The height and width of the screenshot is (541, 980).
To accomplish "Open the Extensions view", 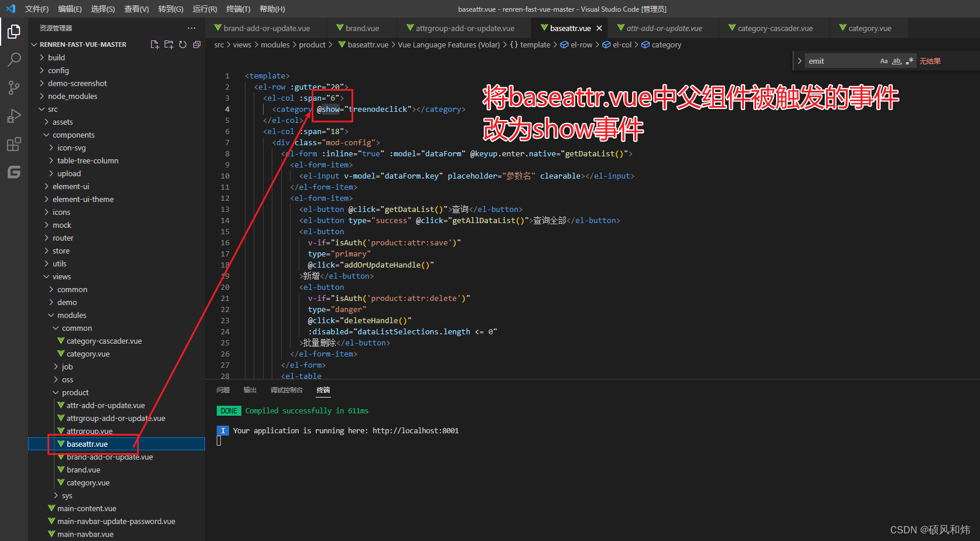I will [x=14, y=144].
